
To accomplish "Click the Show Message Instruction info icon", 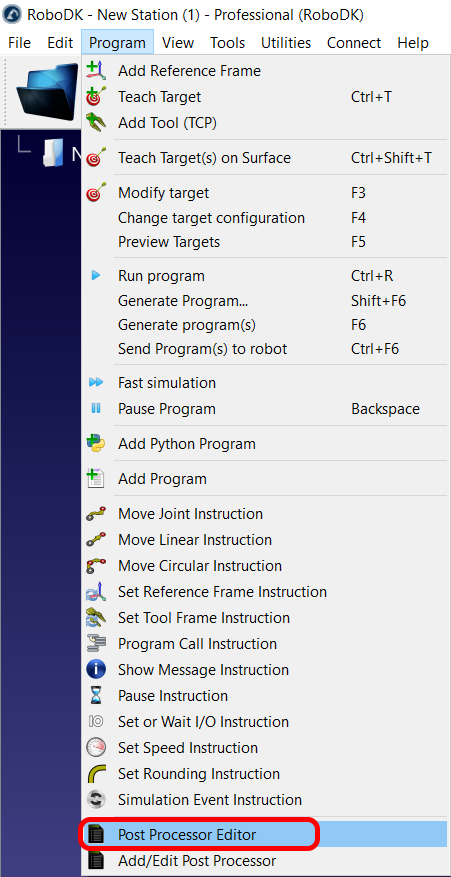I will (96, 669).
